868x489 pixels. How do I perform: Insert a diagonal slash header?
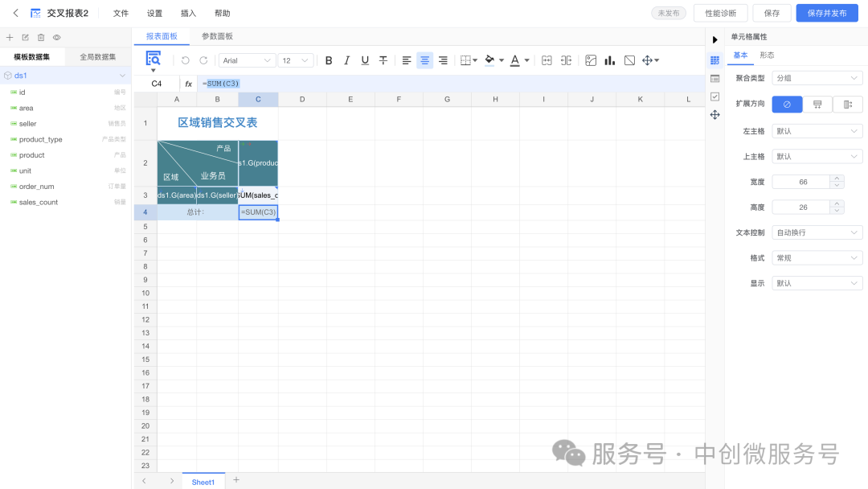(629, 60)
